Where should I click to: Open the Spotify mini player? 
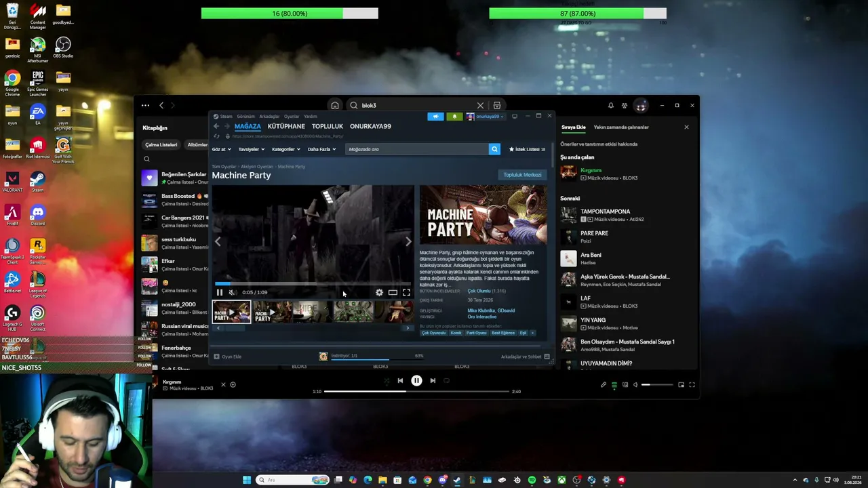[681, 385]
